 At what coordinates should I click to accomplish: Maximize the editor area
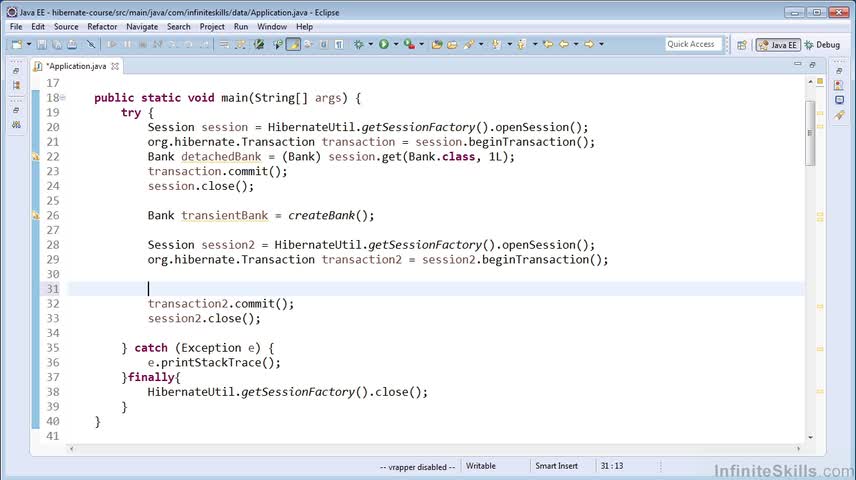pyautogui.click(x=812, y=64)
